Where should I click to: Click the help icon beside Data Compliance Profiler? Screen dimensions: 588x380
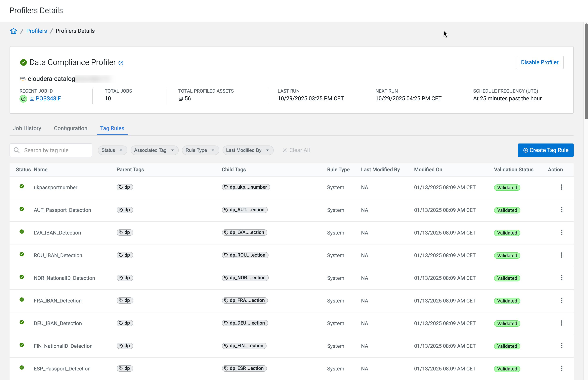point(121,63)
